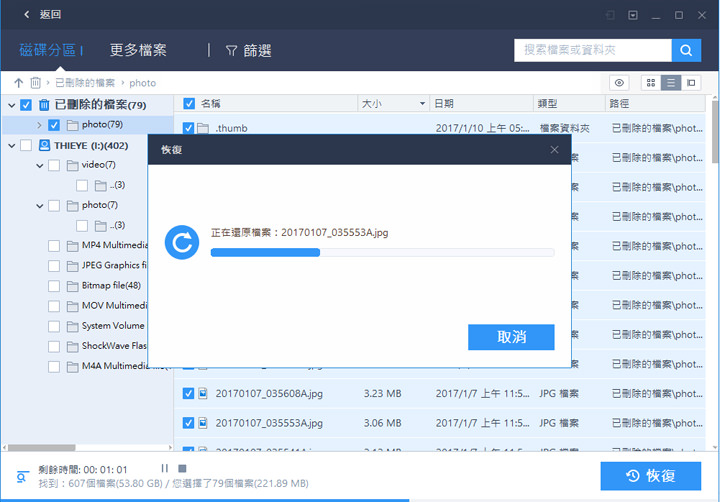Pause the scan in progress
The image size is (720, 502).
165,468
